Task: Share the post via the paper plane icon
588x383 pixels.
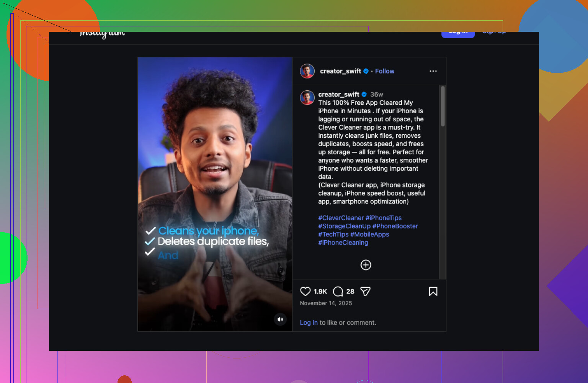Action: pos(366,292)
